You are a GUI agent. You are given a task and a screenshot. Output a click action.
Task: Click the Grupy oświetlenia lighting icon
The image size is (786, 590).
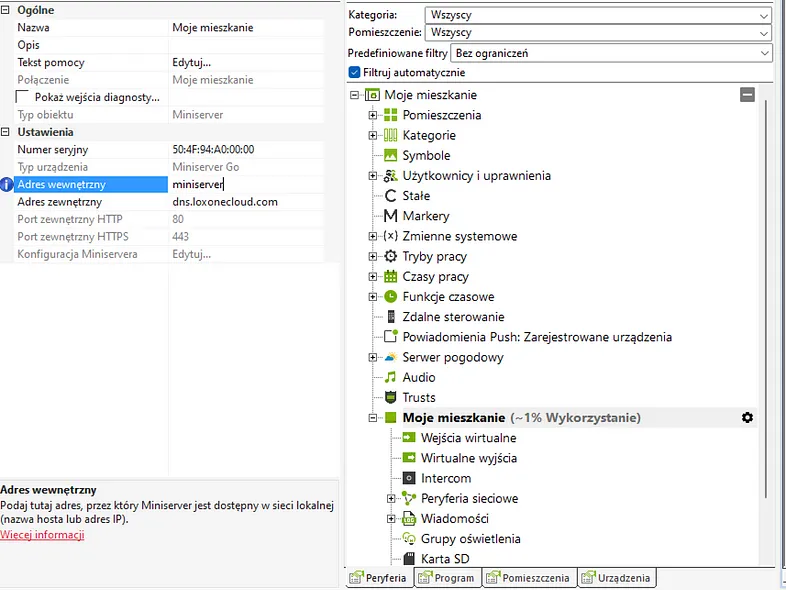pos(409,538)
